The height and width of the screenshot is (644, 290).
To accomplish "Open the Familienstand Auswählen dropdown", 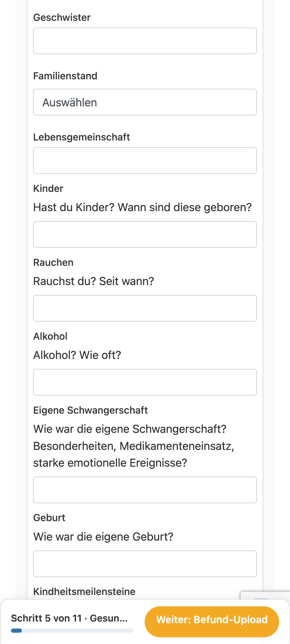I will point(145,102).
